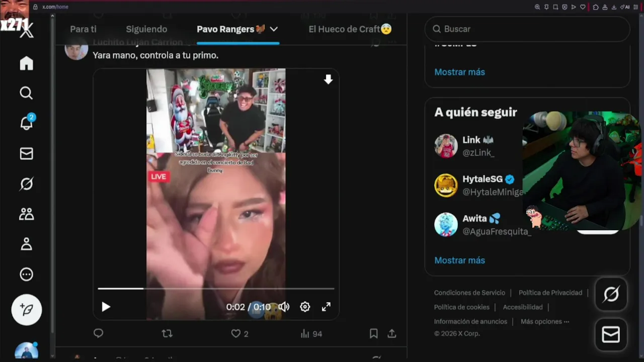The height and width of the screenshot is (362, 644).
Task: Bookmark the tweet
Action: [x=374, y=333]
